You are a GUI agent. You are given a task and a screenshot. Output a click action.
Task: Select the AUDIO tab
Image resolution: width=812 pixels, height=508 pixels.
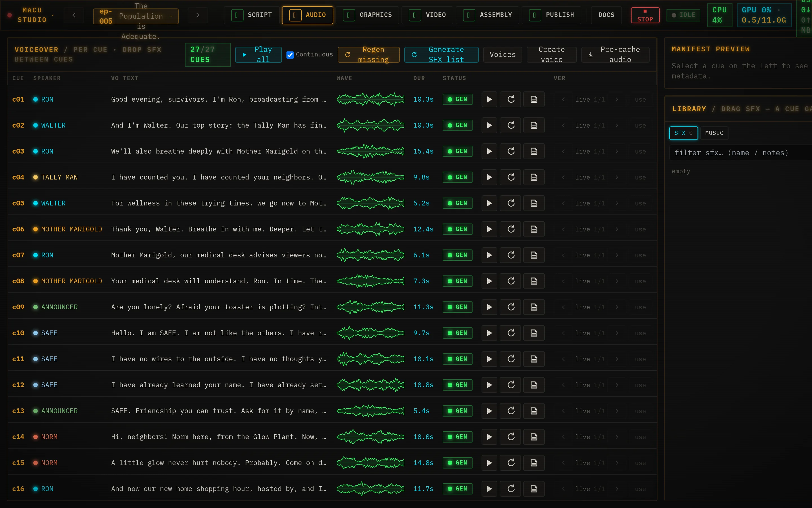[307, 15]
